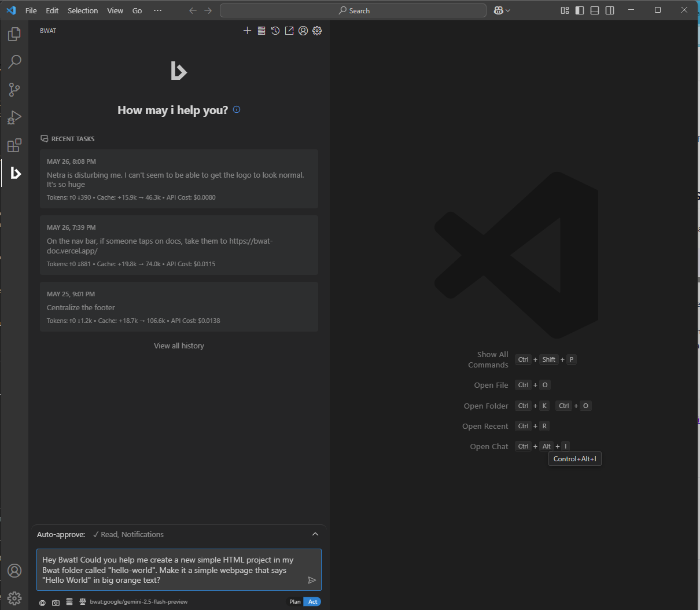This screenshot has height=610, width=700.
Task: Open Bwat settings gear icon
Action: click(317, 31)
